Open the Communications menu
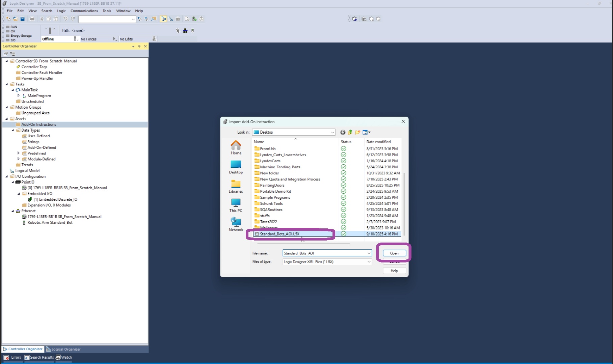Screen dimensions: 613x364 (x=84, y=11)
